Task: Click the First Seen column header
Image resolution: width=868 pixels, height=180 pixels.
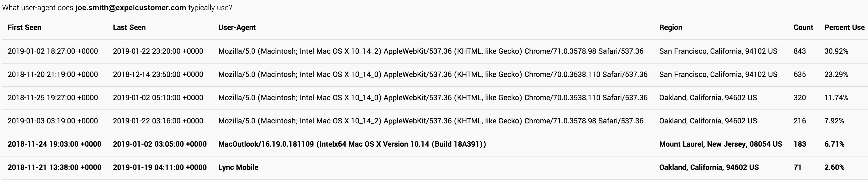Action: pyautogui.click(x=24, y=28)
